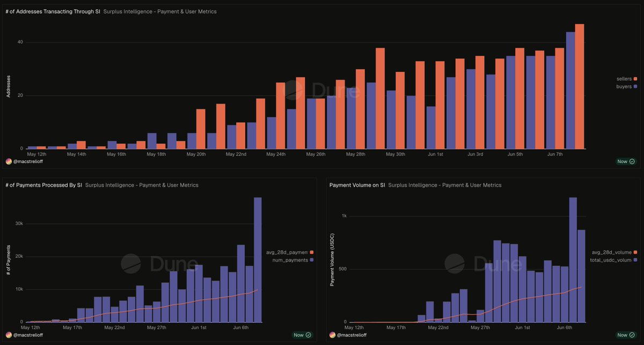Open the 'Payment Volume on SI' chart title
This screenshot has height=345, width=644.
coord(357,185)
